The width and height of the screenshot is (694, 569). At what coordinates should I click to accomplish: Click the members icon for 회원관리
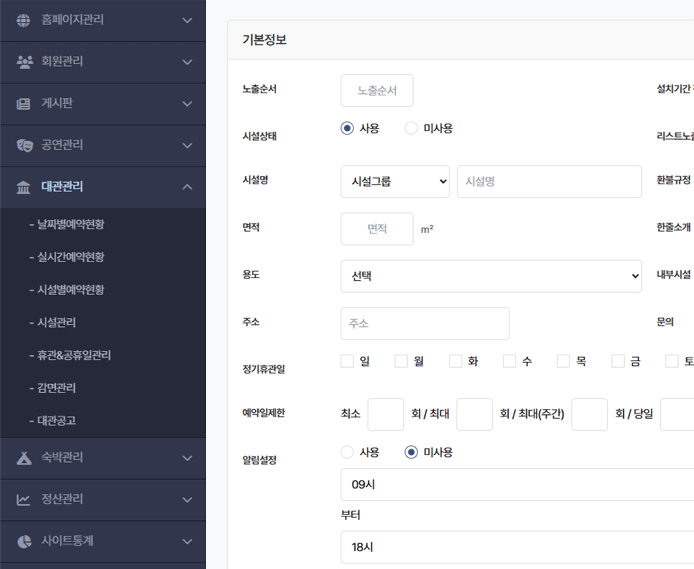pos(24,62)
